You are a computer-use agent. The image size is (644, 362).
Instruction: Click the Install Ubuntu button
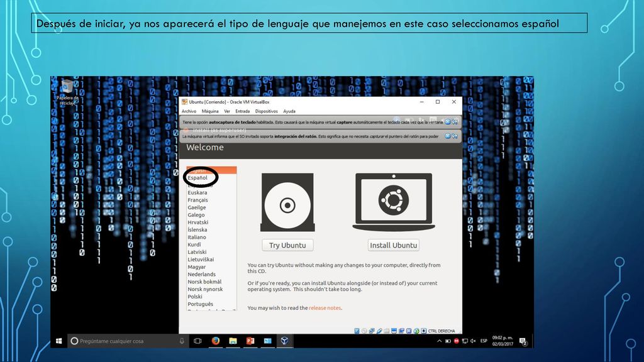click(394, 245)
